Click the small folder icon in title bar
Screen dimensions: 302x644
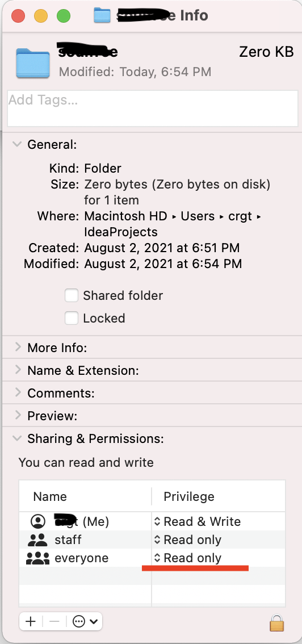(x=102, y=15)
